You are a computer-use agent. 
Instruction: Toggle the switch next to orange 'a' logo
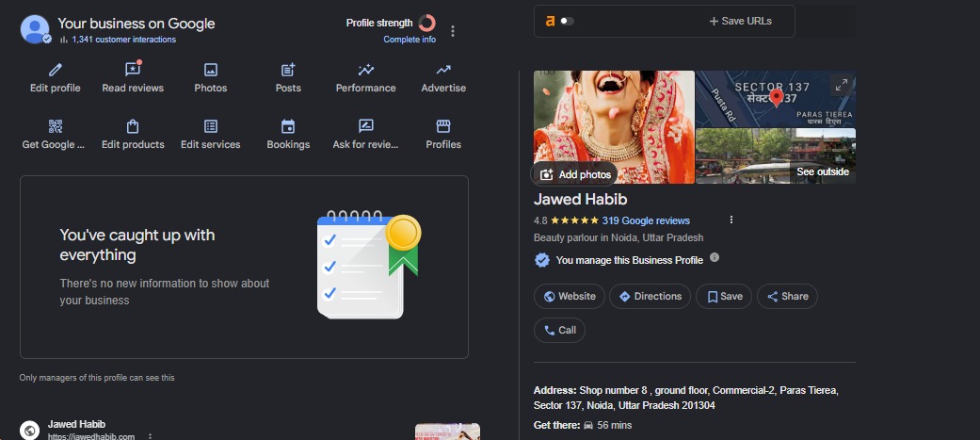click(x=567, y=22)
